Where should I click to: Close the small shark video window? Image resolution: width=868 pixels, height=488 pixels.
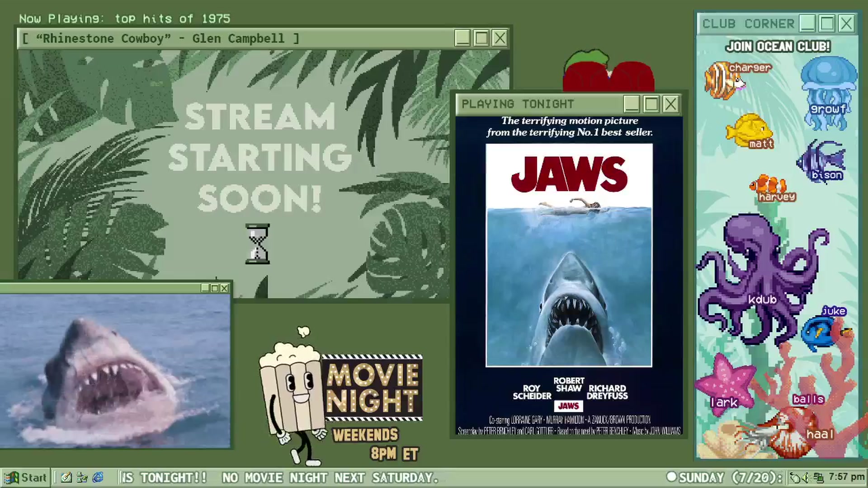[x=224, y=288]
